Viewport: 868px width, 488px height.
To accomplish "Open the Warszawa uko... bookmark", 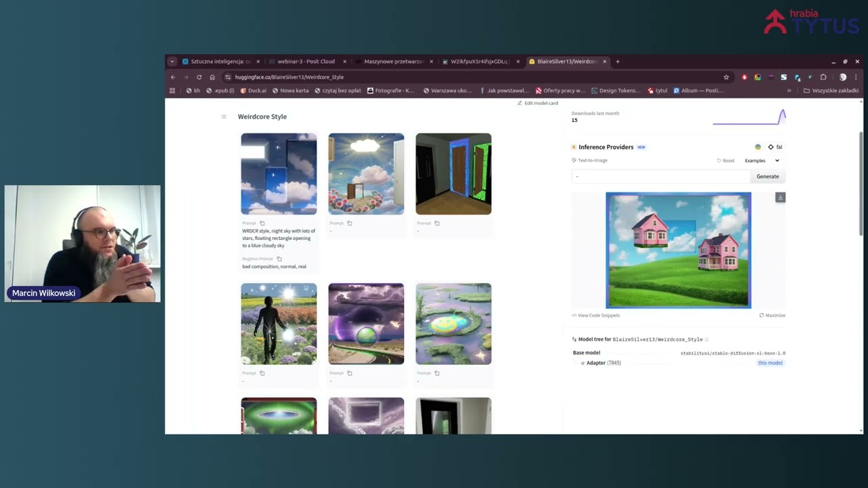I will click(x=448, y=90).
